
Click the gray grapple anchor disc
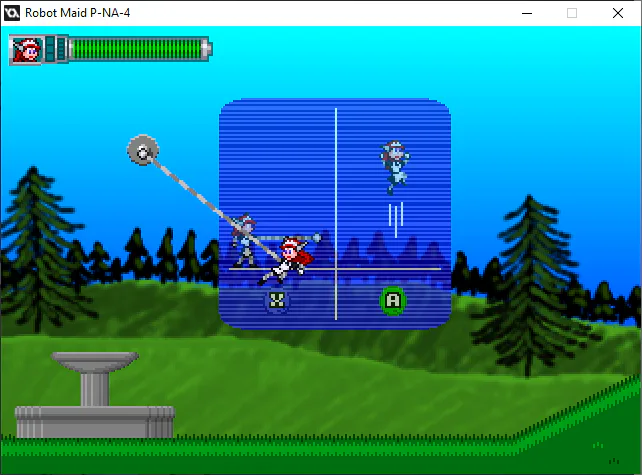coord(142,150)
